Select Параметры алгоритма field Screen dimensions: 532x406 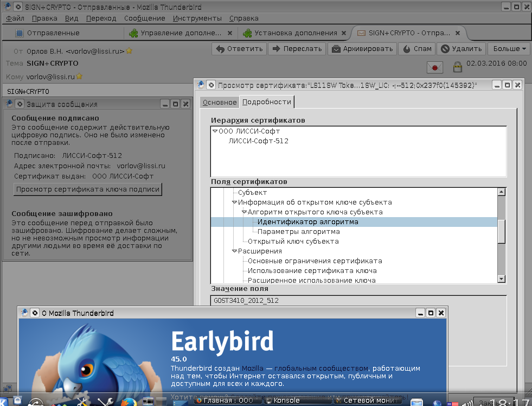click(299, 232)
